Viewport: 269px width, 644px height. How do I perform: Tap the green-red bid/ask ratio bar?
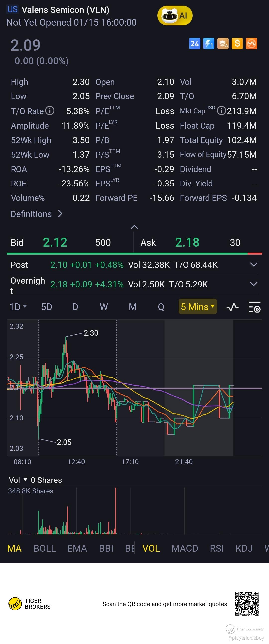pos(134,254)
